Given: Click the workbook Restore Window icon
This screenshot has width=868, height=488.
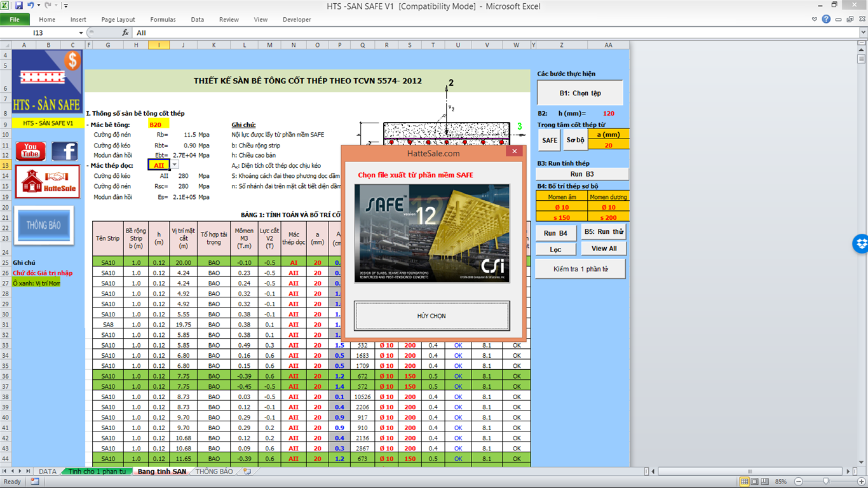Looking at the screenshot, I should [x=851, y=20].
